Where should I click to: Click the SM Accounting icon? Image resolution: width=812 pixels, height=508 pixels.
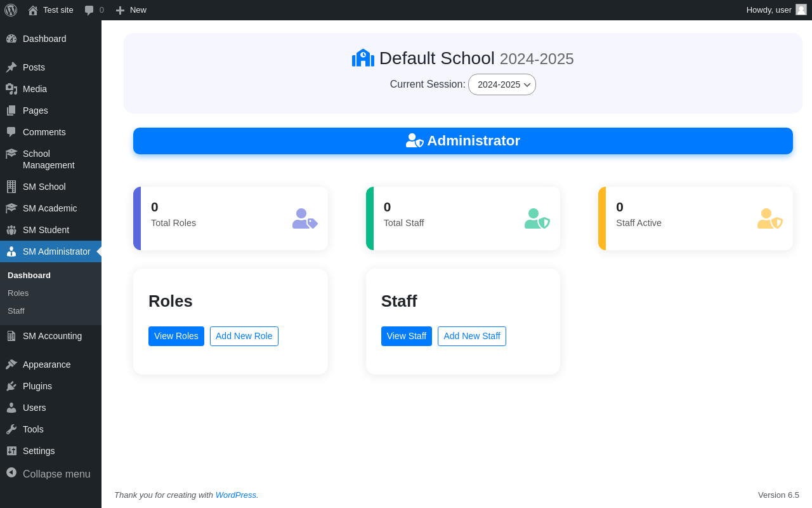[x=11, y=336]
